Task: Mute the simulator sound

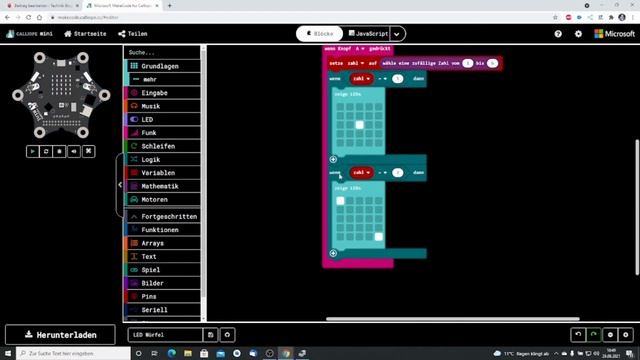Action: point(74,151)
